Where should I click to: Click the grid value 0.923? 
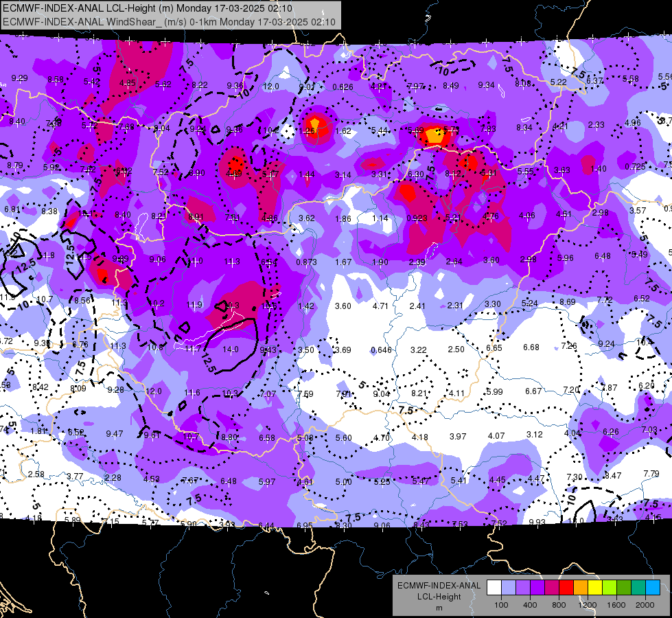pyautogui.click(x=417, y=218)
